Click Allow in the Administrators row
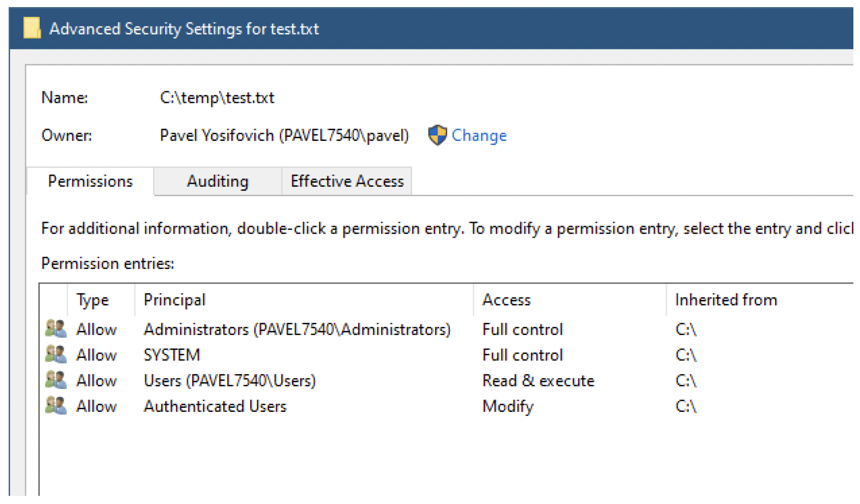 coord(96,329)
